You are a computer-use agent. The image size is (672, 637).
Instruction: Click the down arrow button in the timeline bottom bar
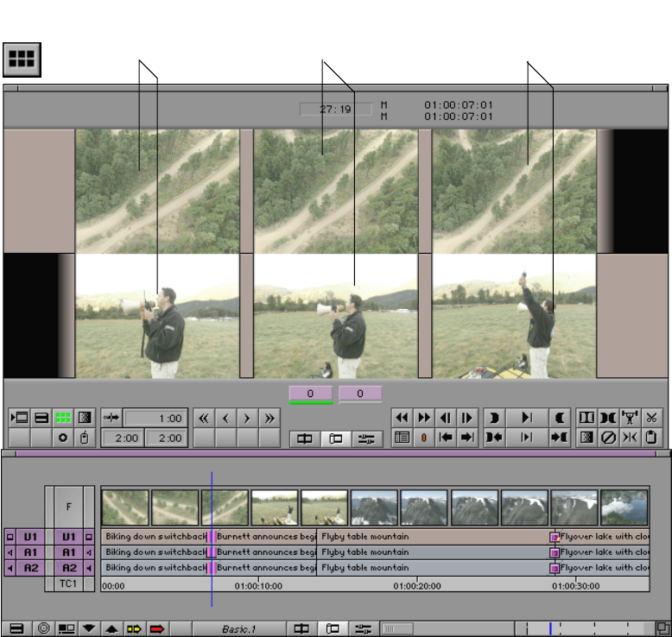[89, 629]
